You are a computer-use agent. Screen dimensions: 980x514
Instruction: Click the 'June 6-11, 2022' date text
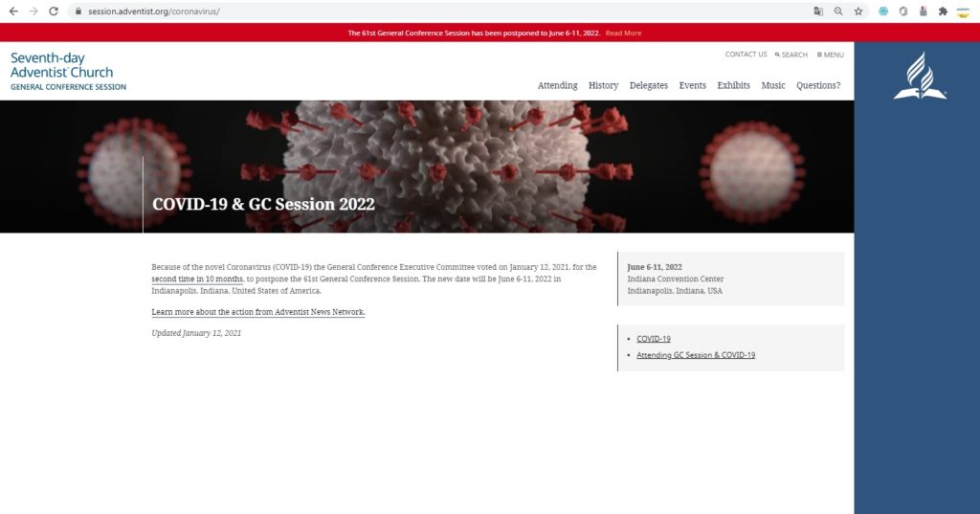coord(655,267)
